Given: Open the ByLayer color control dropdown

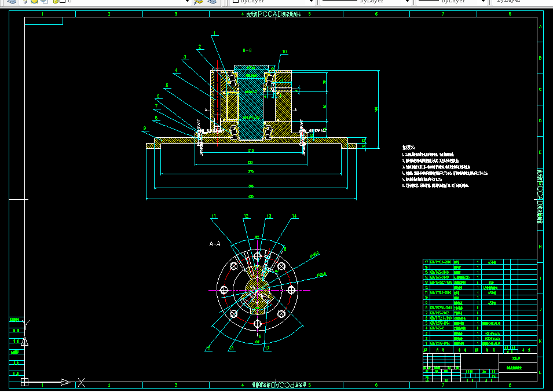Looking at the screenshot, I should 273,1.
